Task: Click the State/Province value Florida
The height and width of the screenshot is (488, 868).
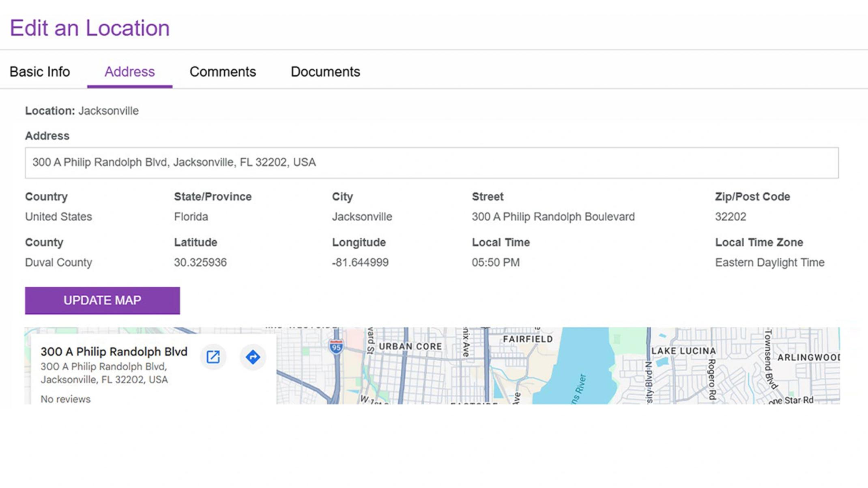Action: pyautogui.click(x=191, y=217)
